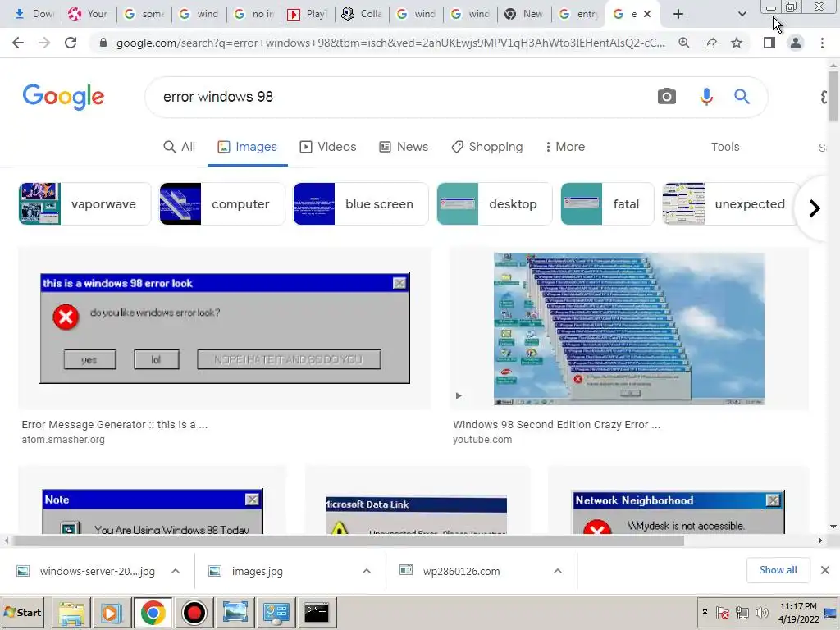
Task: Click the Windows Start button
Action: pyautogui.click(x=22, y=612)
